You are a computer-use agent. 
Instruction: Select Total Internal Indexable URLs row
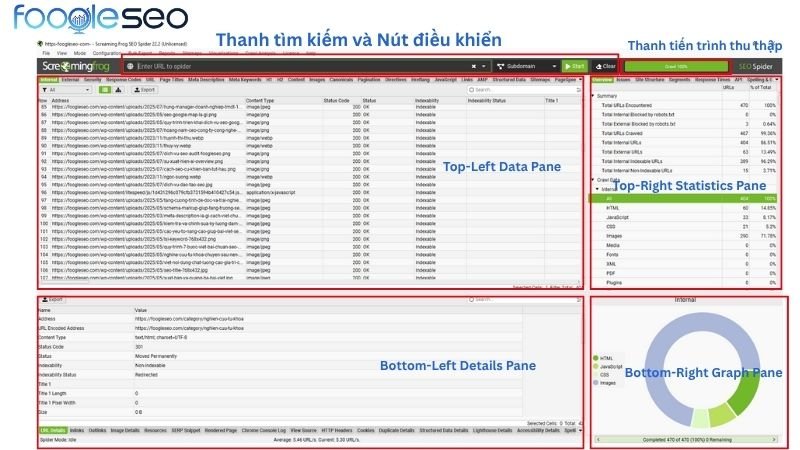[x=685, y=161]
